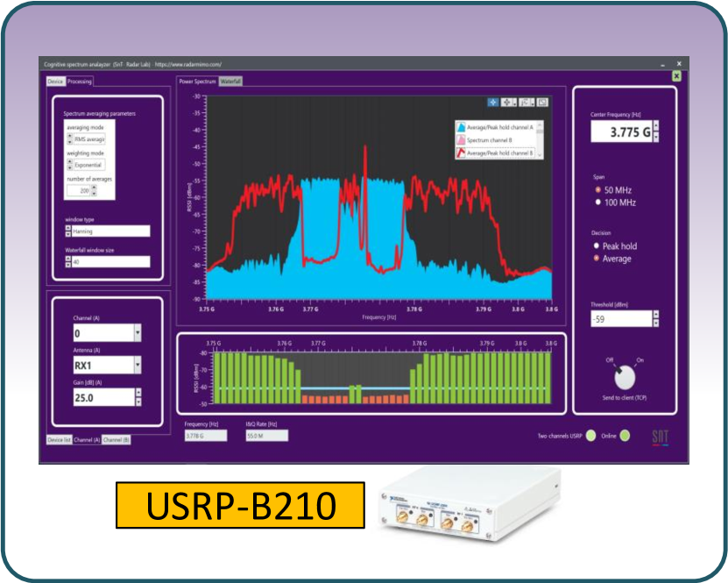Click the Frequency [Hz] 3.778 G field
Image resolution: width=728 pixels, height=583 pixels.
tap(206, 436)
